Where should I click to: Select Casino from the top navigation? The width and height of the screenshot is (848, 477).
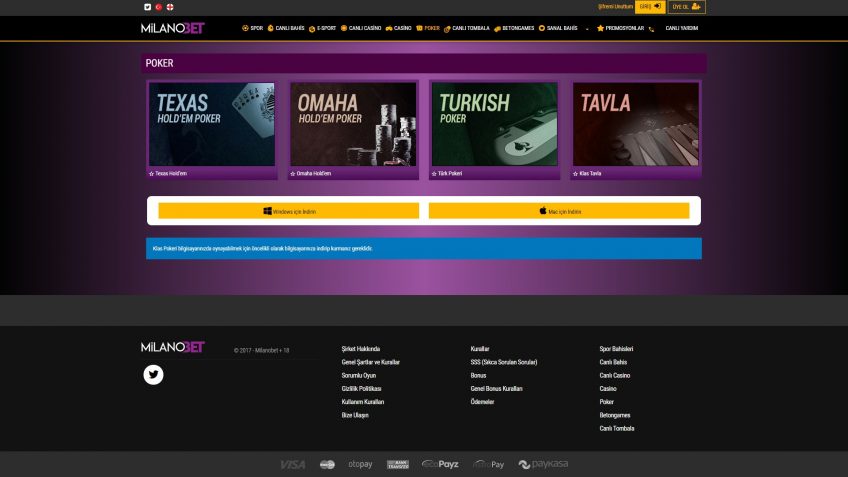pos(399,28)
